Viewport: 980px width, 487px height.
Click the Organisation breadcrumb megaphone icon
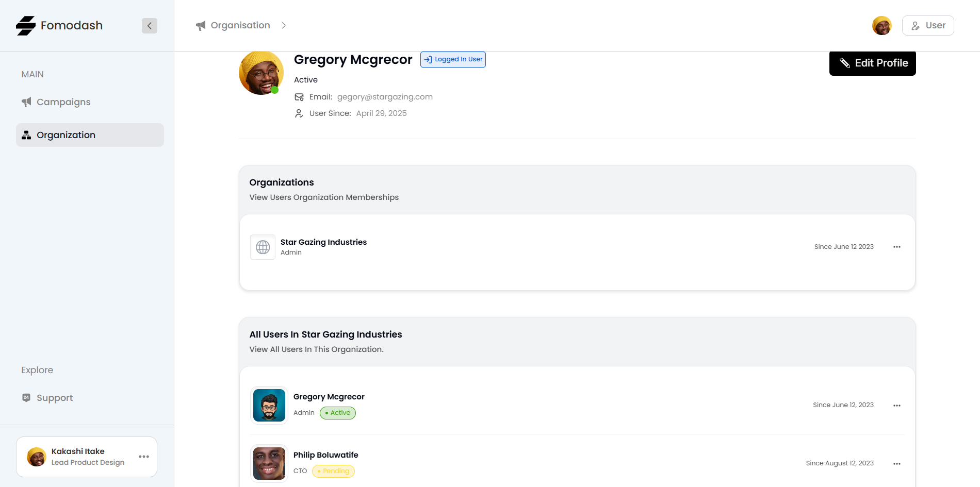[x=201, y=26]
